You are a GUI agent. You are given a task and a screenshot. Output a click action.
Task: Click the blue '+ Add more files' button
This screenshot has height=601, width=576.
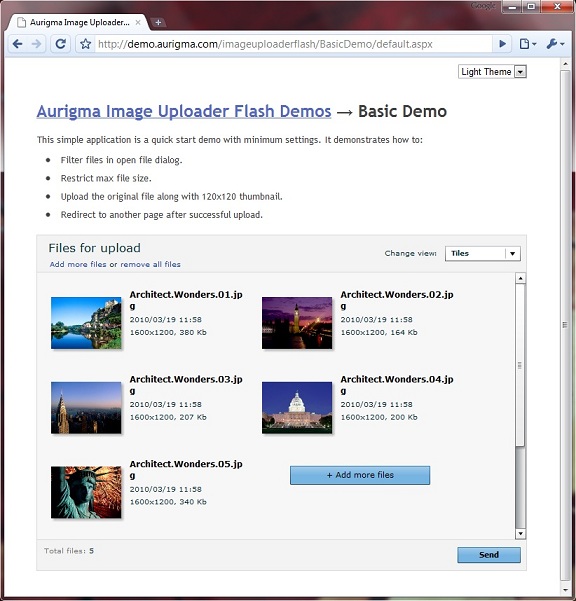click(x=360, y=475)
